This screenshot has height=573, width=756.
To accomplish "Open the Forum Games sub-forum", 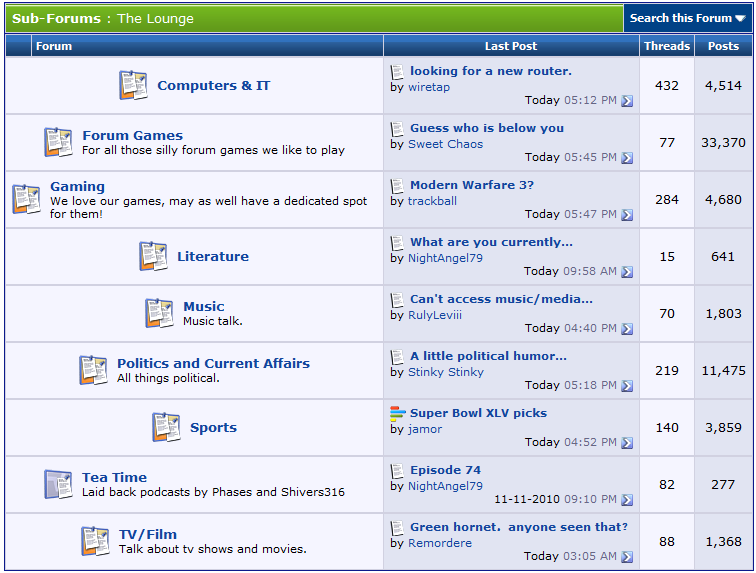I will 133,135.
